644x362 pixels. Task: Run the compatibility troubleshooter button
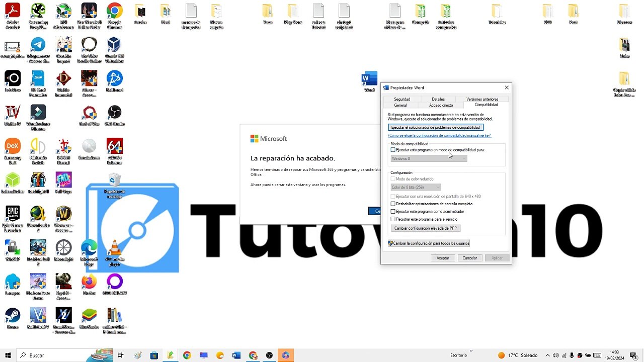[436, 127]
